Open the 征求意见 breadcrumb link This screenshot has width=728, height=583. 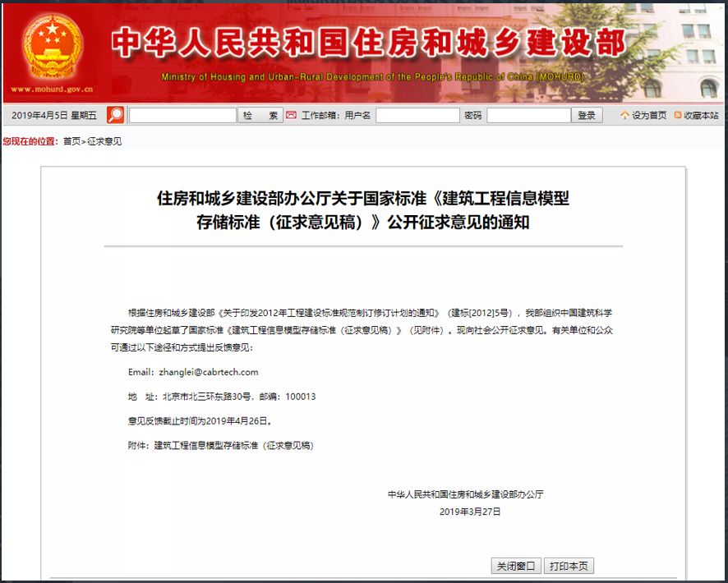click(104, 141)
